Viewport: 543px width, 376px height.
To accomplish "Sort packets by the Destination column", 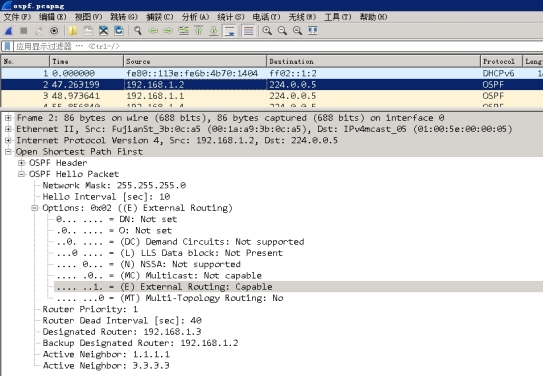I will [373, 61].
